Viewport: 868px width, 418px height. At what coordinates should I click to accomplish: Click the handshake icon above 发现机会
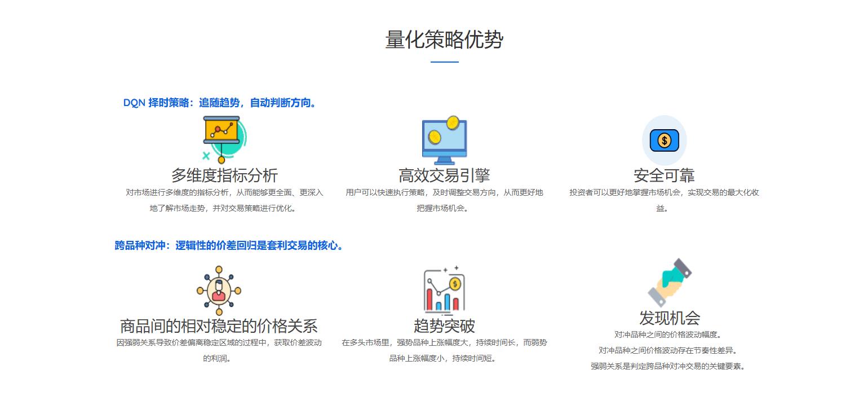click(670, 283)
